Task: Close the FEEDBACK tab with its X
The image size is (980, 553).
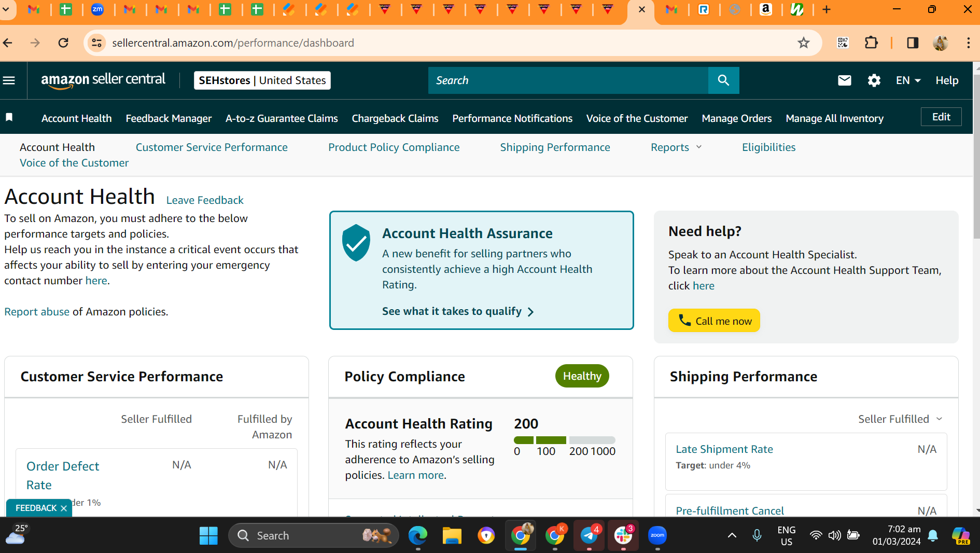Action: (64, 508)
